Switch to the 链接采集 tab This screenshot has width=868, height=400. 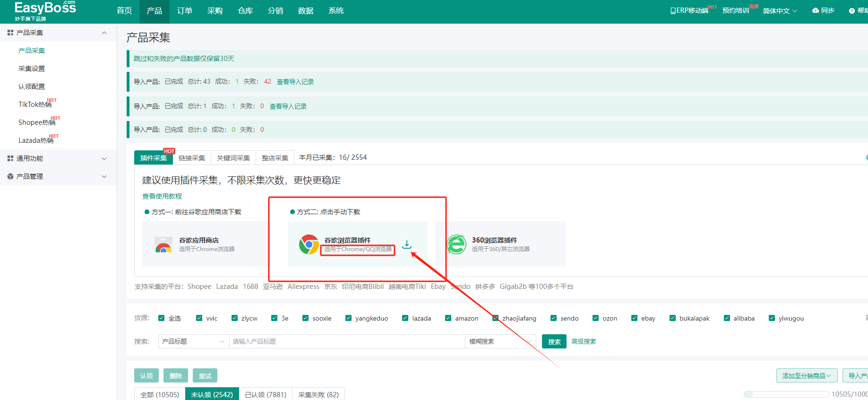192,158
